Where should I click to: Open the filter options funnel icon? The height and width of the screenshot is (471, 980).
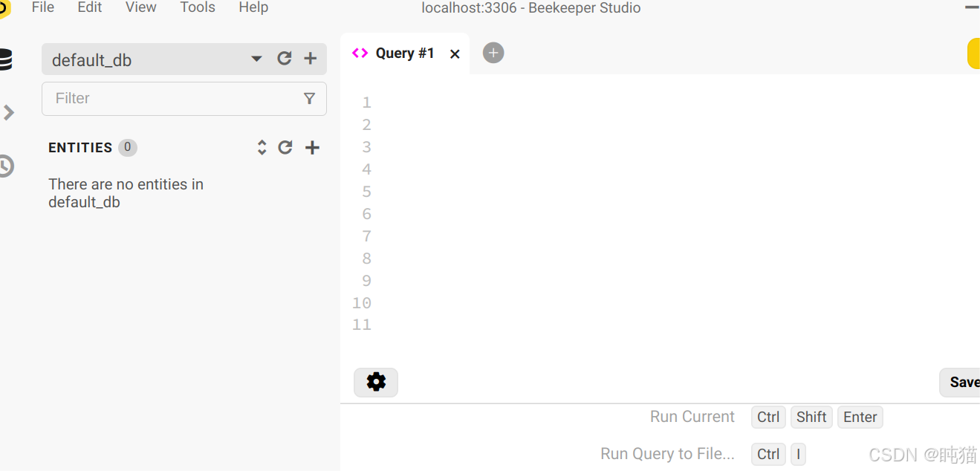tap(310, 99)
